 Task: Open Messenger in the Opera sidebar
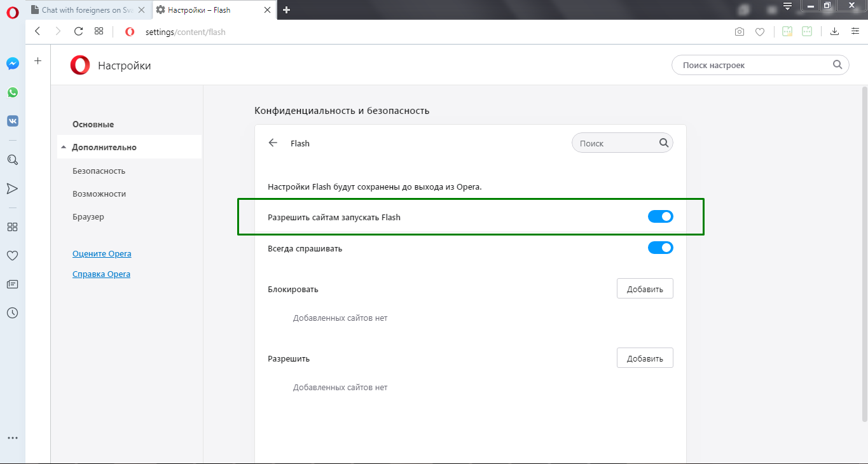pyautogui.click(x=13, y=64)
